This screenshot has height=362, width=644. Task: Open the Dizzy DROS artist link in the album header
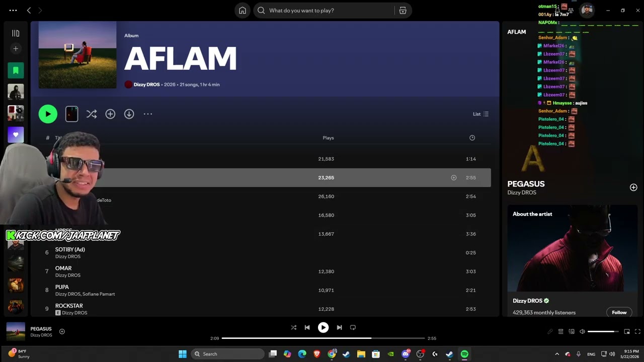146,84
